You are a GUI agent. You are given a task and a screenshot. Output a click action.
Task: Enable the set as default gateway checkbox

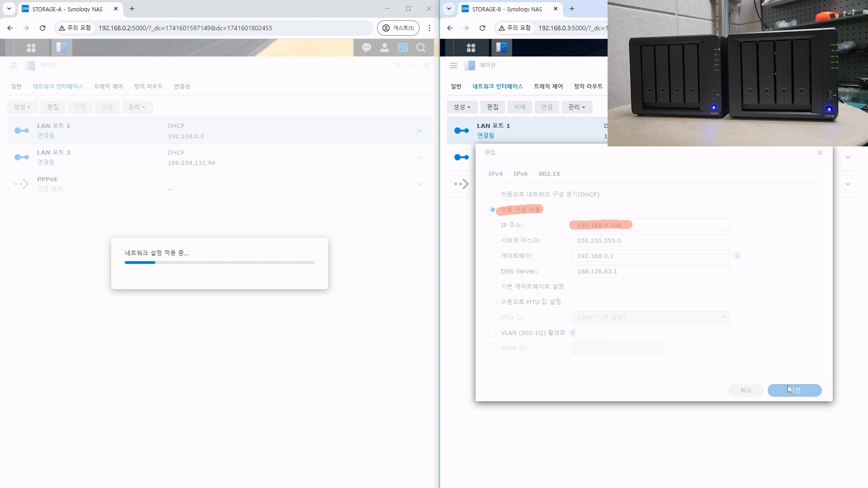pos(493,286)
